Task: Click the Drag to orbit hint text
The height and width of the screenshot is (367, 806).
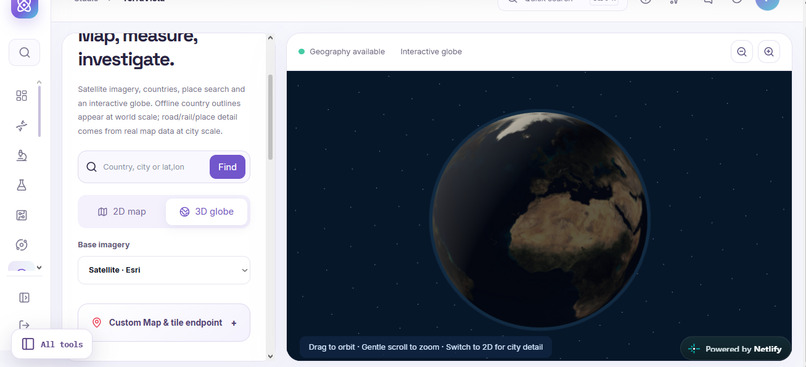Action: [426, 347]
